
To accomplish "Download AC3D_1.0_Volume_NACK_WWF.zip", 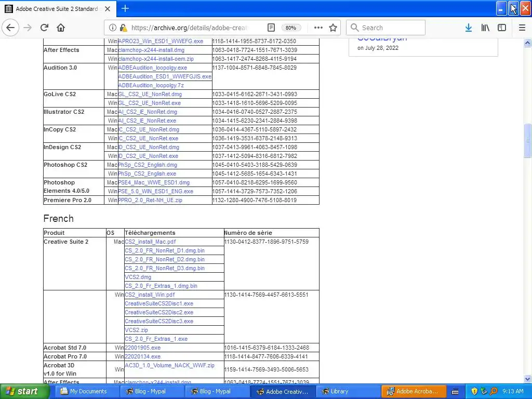I will click(x=170, y=365).
